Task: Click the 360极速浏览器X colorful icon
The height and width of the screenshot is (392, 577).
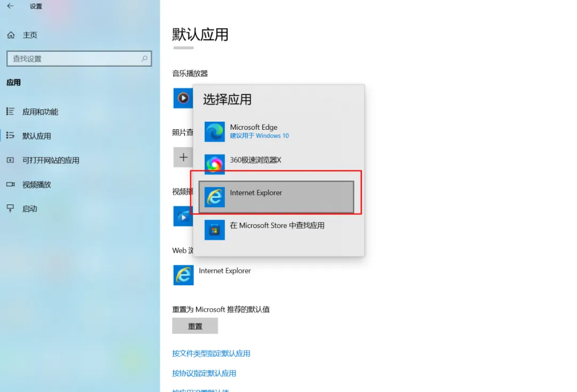Action: (x=215, y=164)
